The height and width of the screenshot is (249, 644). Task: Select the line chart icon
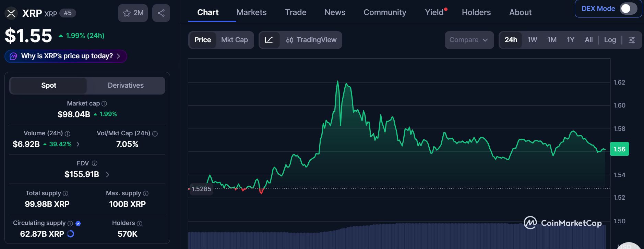[269, 40]
